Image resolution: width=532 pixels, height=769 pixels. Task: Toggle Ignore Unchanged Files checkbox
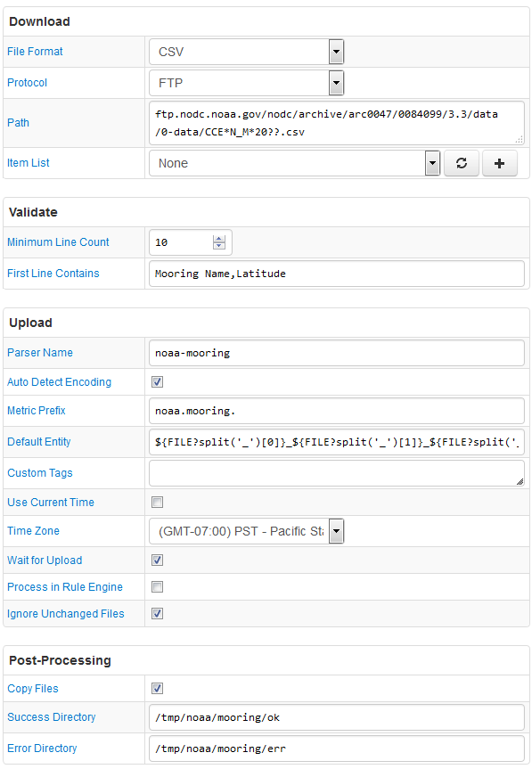click(x=157, y=614)
